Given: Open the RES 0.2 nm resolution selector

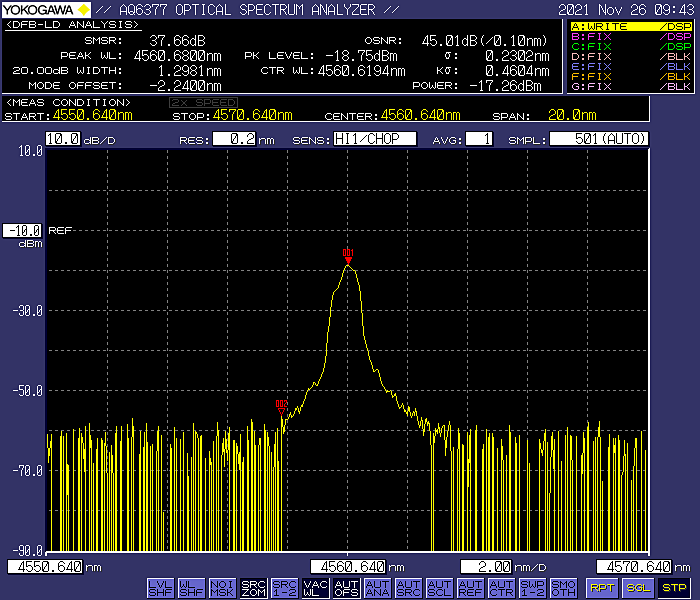Looking at the screenshot, I should tap(233, 139).
